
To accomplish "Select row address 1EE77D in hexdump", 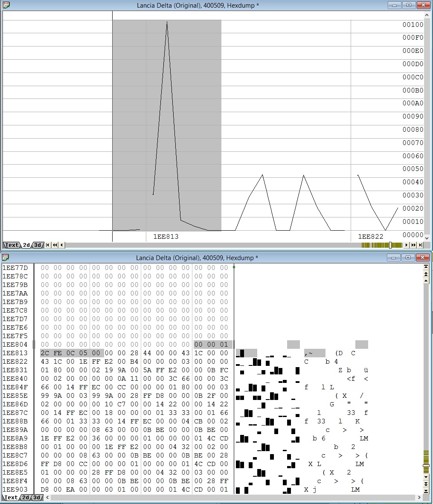I will 15,268.
